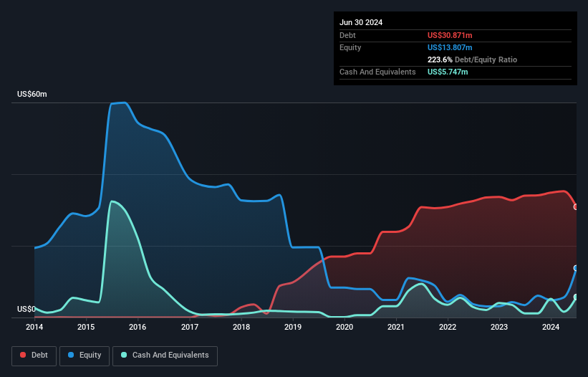Screen dimensions: 588x377
Task: Click the tooltip Debt row label
Action: pyautogui.click(x=347, y=35)
